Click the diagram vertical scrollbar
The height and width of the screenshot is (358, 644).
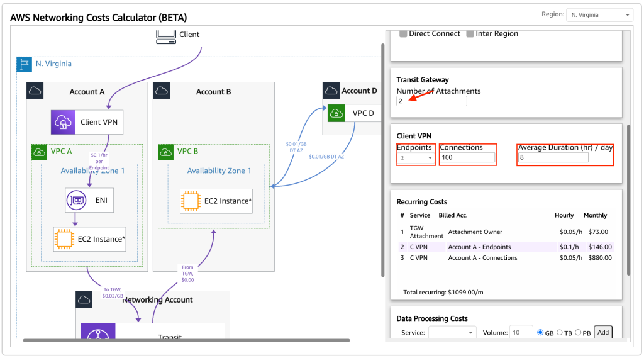coord(383,160)
